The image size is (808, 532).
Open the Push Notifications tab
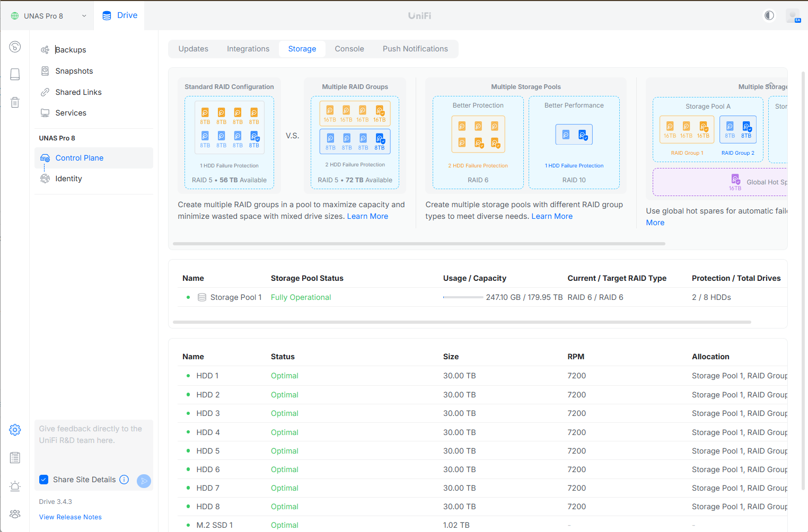(415, 49)
